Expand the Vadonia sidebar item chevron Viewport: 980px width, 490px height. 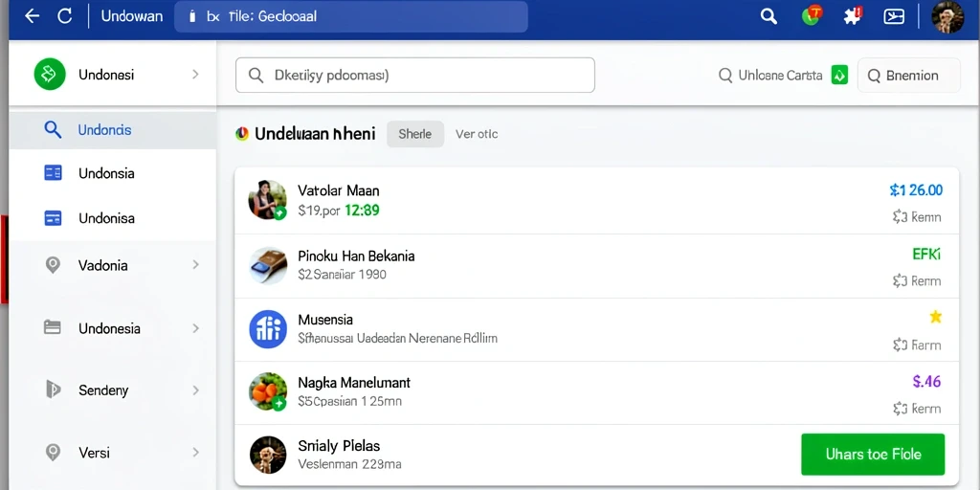point(195,265)
